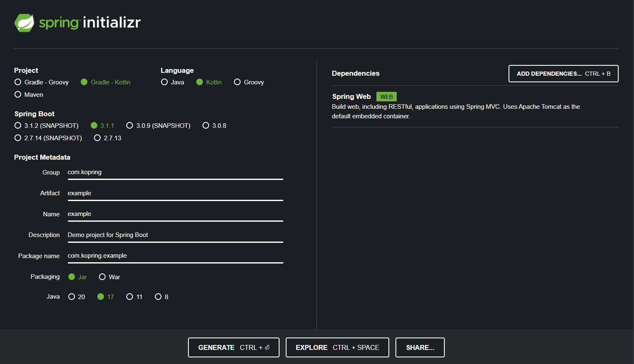The height and width of the screenshot is (364, 634).
Task: Edit the Package name field
Action: (x=175, y=256)
